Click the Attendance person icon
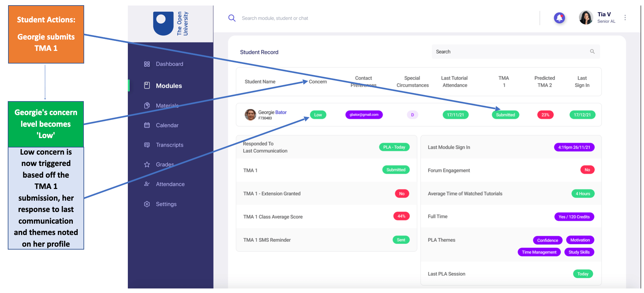644x293 pixels. (x=147, y=184)
